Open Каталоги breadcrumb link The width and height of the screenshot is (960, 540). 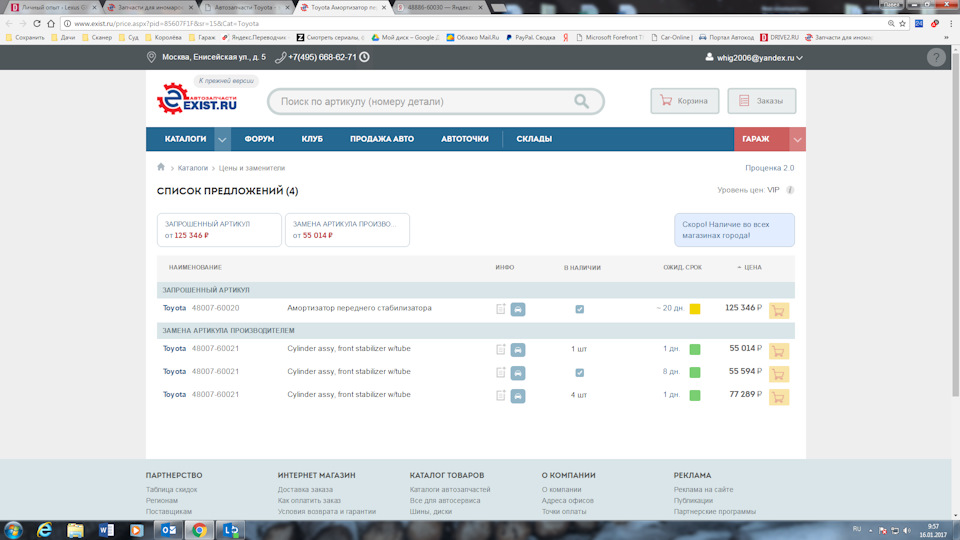tap(193, 168)
